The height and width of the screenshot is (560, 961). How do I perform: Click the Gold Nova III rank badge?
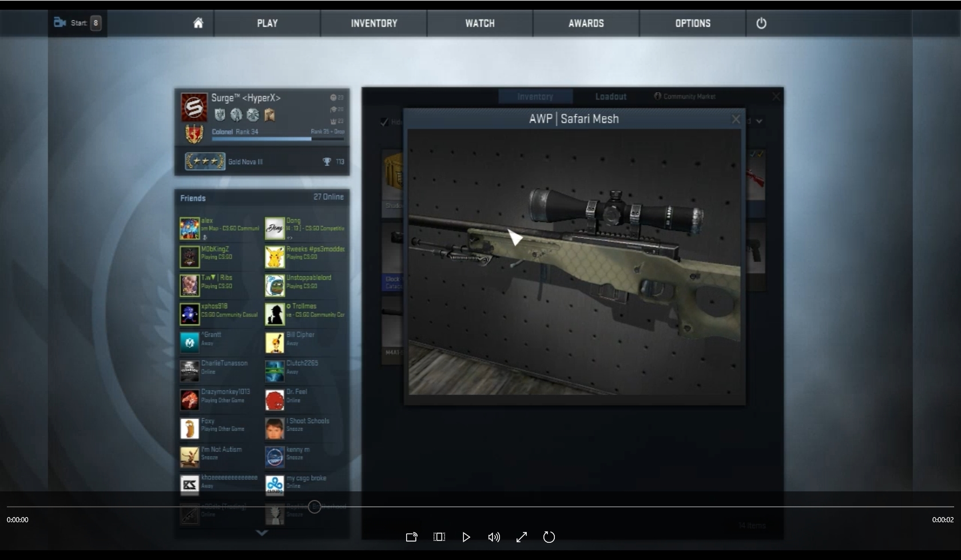click(x=205, y=161)
